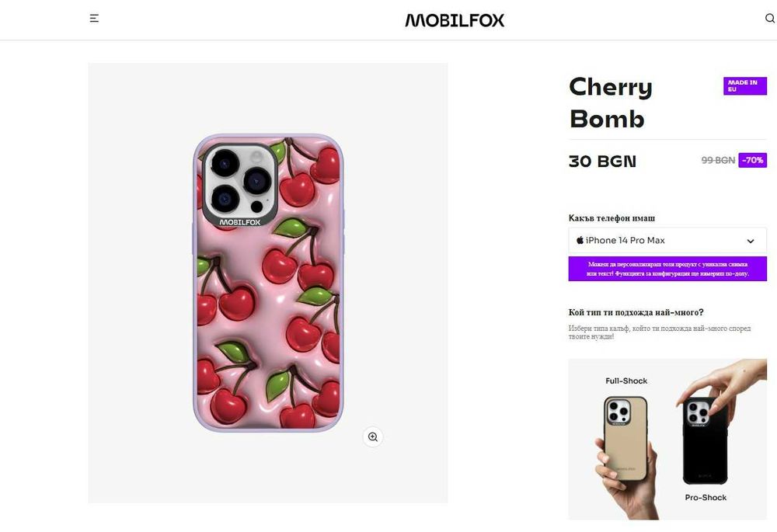Click the "Кой тип ти подхожда най-много?" heading
The image size is (777, 532).
tap(636, 313)
